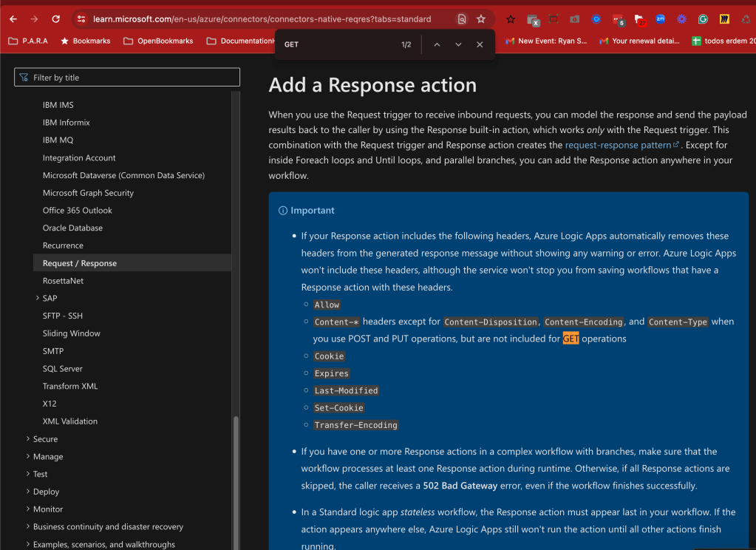The image size is (756, 550).
Task: Open the Recurrence article
Action: click(63, 245)
